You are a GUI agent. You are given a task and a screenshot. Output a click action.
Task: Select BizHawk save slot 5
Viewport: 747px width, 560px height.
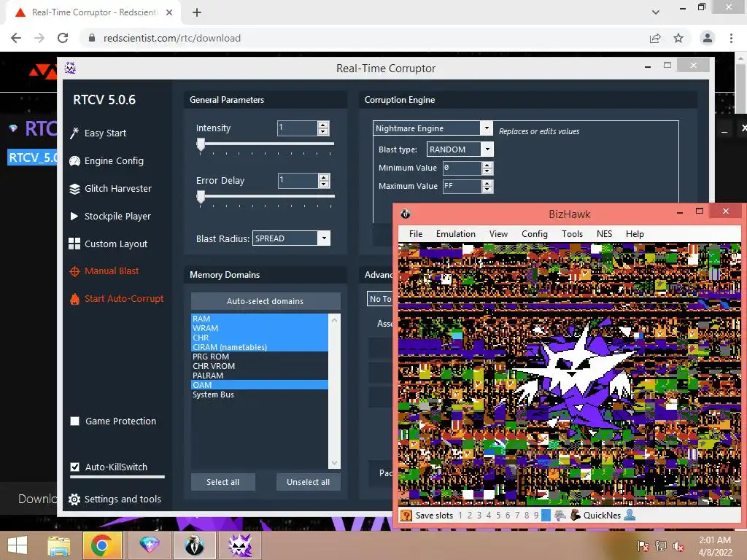(x=498, y=516)
